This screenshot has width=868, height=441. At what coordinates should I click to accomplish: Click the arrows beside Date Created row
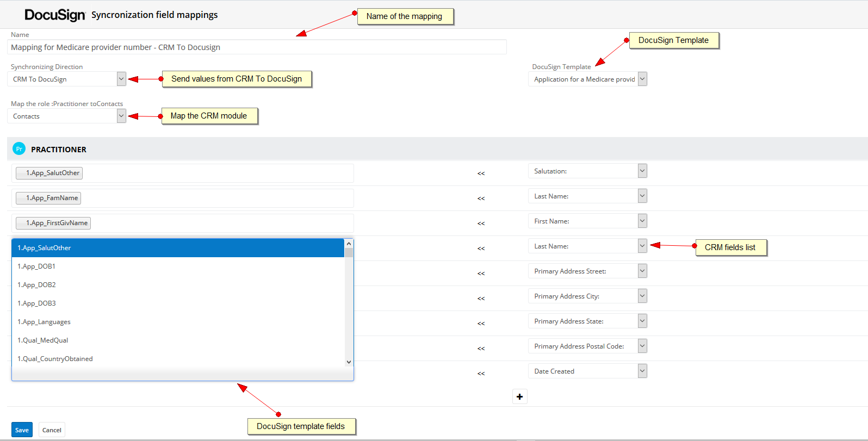click(481, 374)
